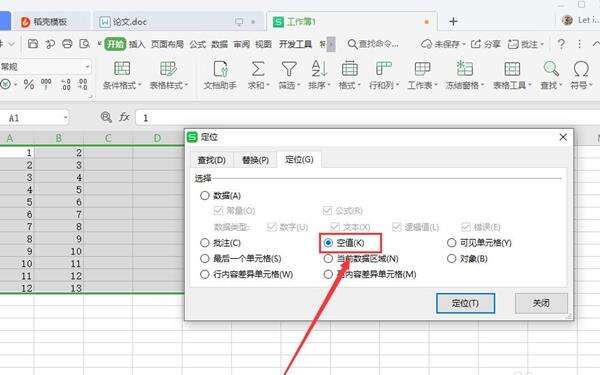Click the 查找 magnifier icon in ribbon

click(x=551, y=69)
